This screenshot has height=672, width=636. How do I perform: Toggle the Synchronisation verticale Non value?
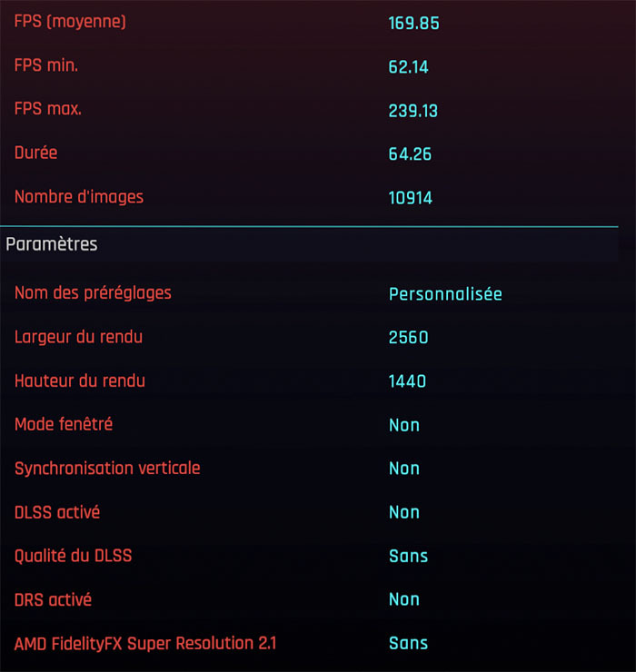click(x=404, y=469)
